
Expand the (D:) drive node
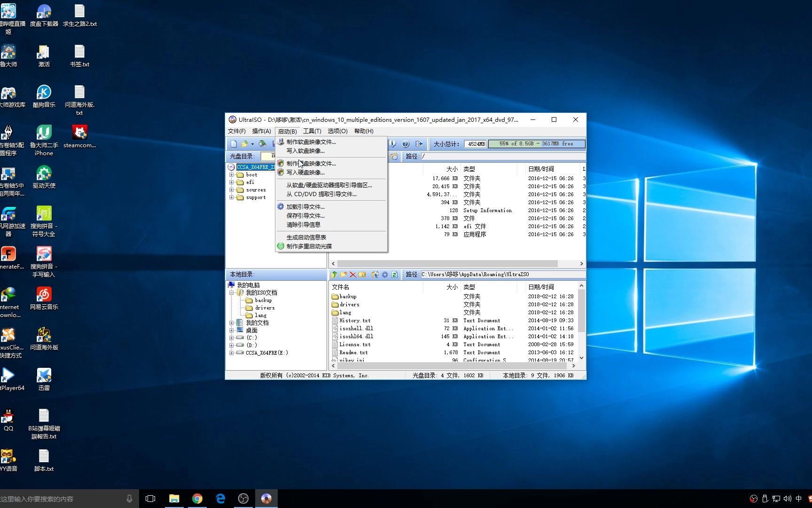coord(231,345)
